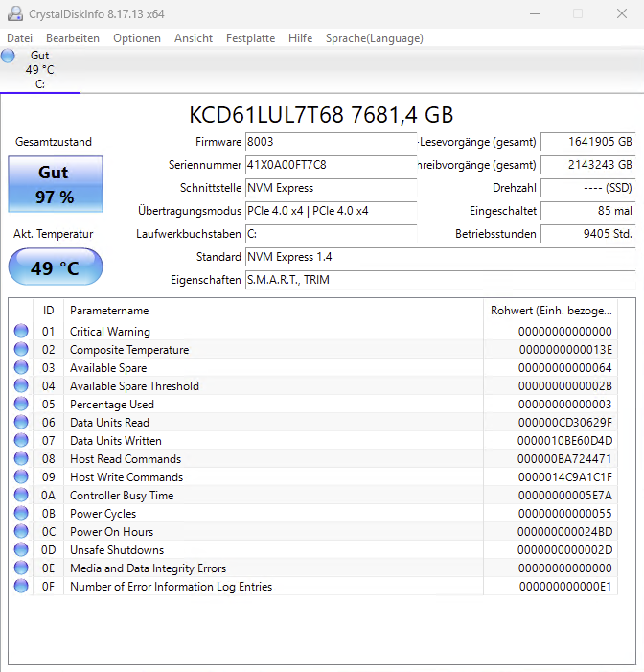Select the Composite Temperature parameter name

[129, 350]
